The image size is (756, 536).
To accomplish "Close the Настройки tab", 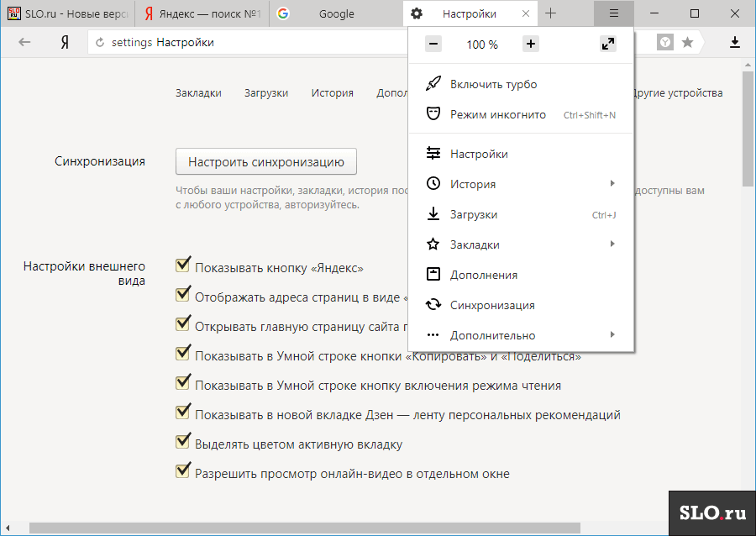I will [x=526, y=13].
